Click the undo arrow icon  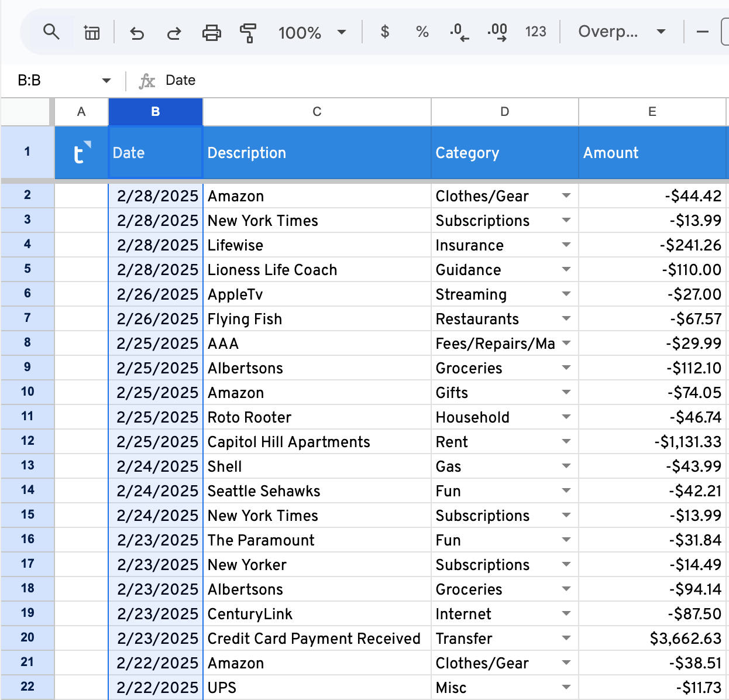tap(137, 32)
